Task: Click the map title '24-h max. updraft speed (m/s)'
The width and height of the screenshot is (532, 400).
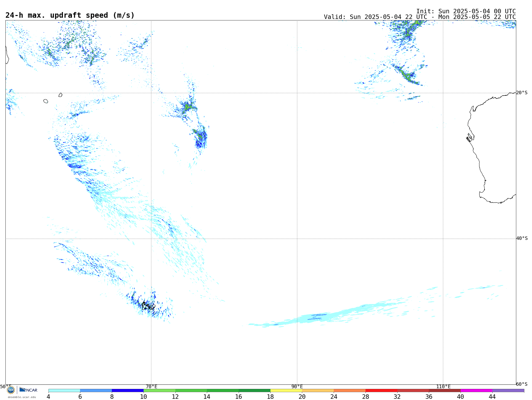Action: click(x=70, y=15)
